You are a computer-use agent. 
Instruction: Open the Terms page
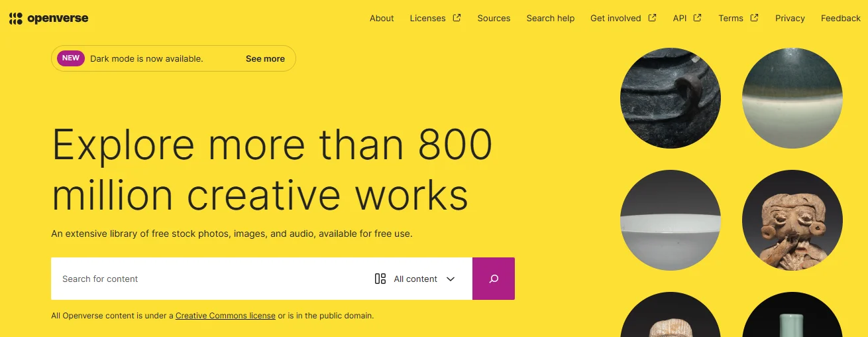point(738,18)
